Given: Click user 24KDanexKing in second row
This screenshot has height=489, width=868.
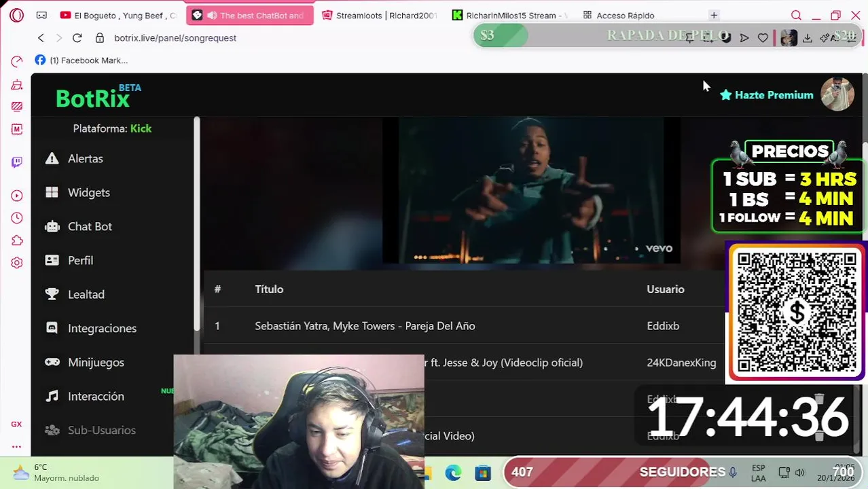Looking at the screenshot, I should 681,363.
